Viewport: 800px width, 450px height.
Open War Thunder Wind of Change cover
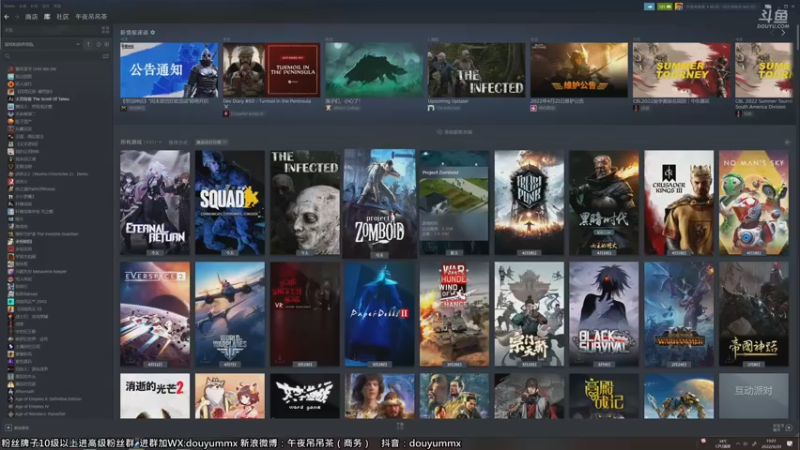454,314
